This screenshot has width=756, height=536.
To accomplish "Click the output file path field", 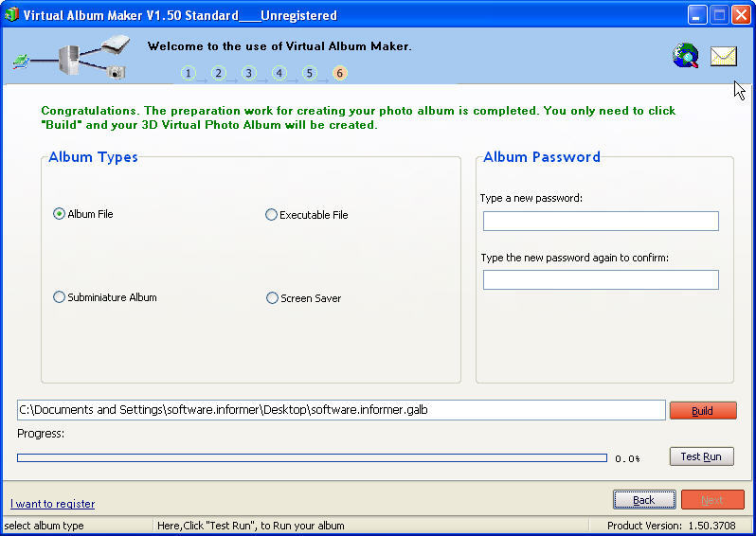I will coord(341,410).
